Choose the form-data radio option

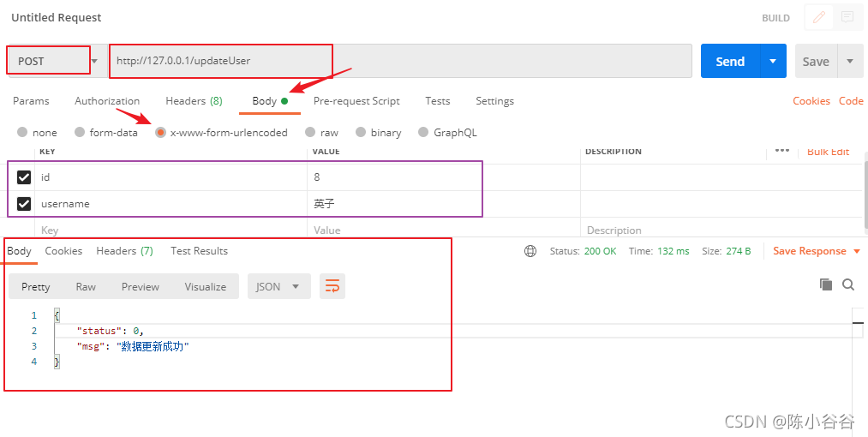tap(80, 133)
